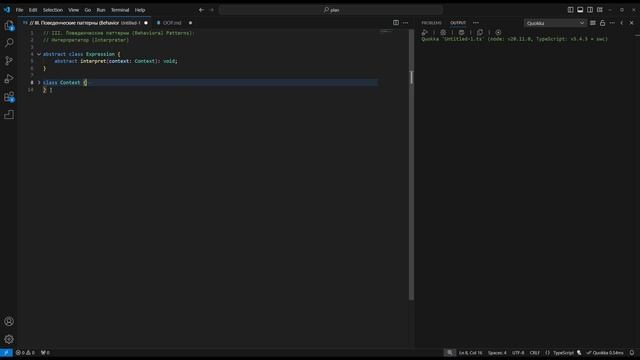Click the VS Code logo icon
This screenshot has width=640, height=360.
[7, 10]
